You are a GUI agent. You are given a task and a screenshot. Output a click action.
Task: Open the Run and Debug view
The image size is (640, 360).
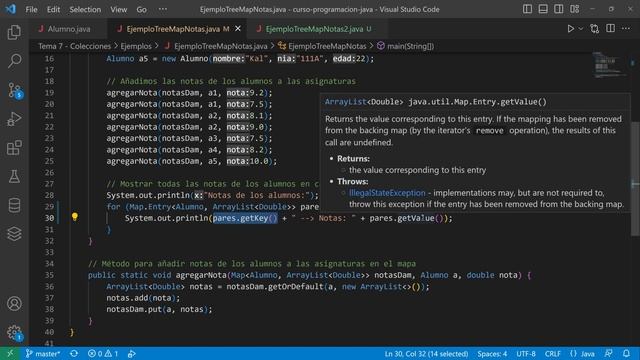pyautogui.click(x=14, y=119)
